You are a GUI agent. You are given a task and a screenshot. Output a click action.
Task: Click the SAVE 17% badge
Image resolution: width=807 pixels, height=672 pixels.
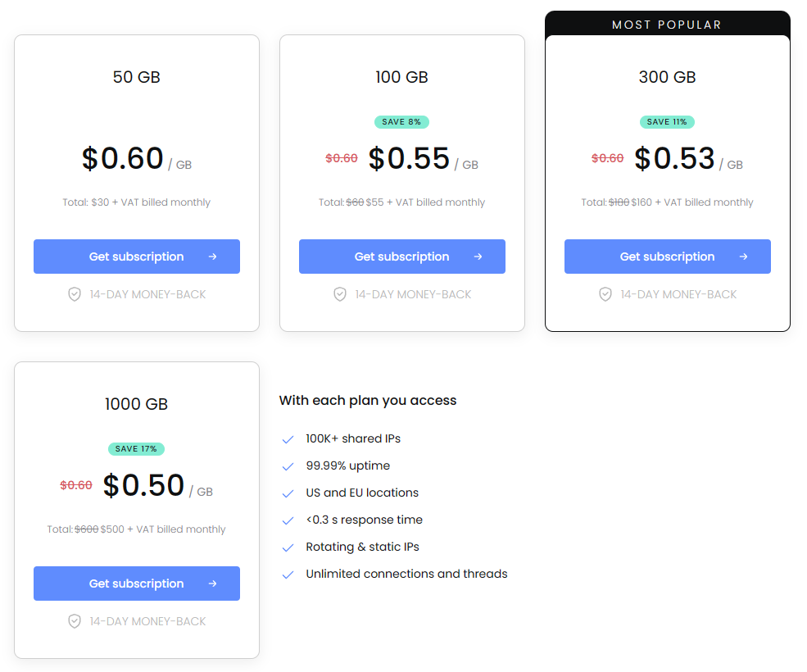pos(137,449)
